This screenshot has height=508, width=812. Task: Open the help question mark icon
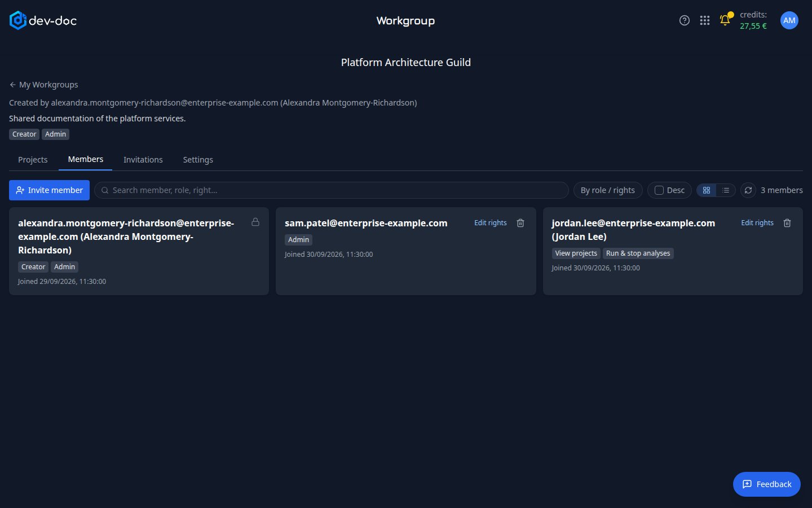click(684, 20)
